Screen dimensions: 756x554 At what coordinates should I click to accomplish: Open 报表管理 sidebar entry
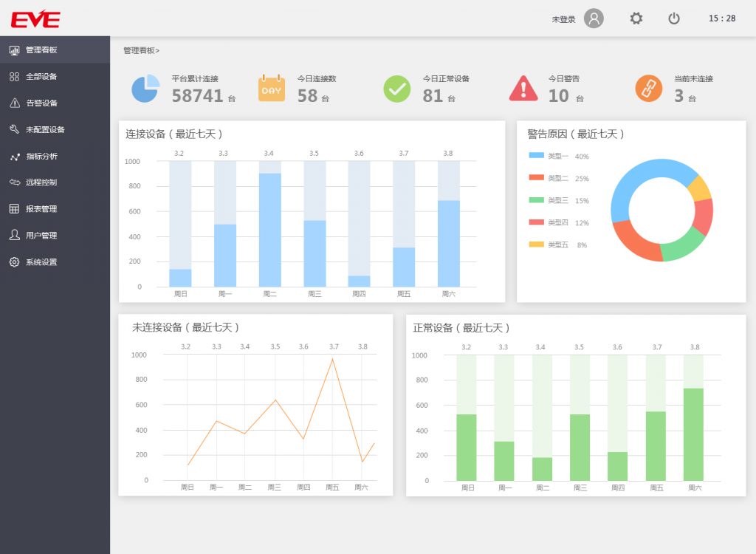(41, 209)
